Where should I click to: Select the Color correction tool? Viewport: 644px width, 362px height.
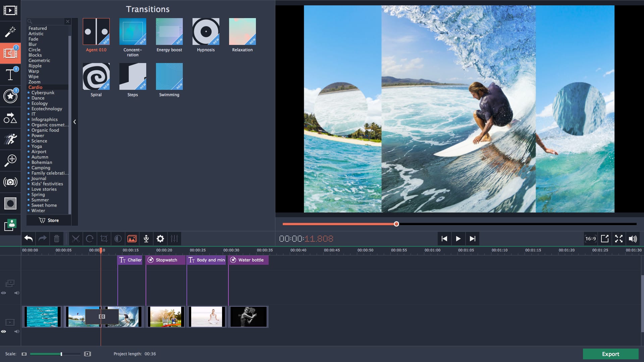[x=118, y=239]
